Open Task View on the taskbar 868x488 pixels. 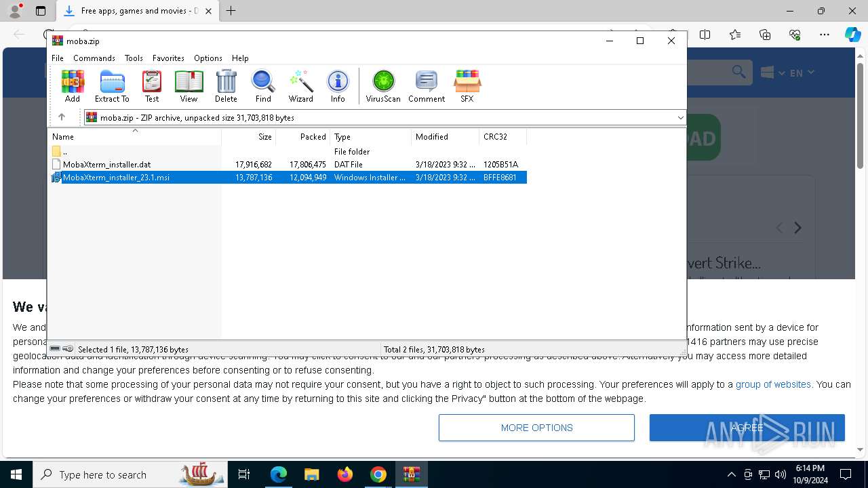tap(244, 474)
